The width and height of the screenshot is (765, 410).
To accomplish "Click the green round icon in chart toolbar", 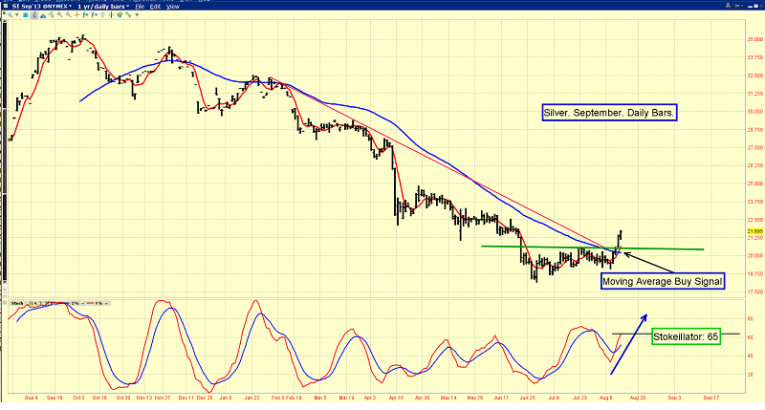I will [119, 15].
